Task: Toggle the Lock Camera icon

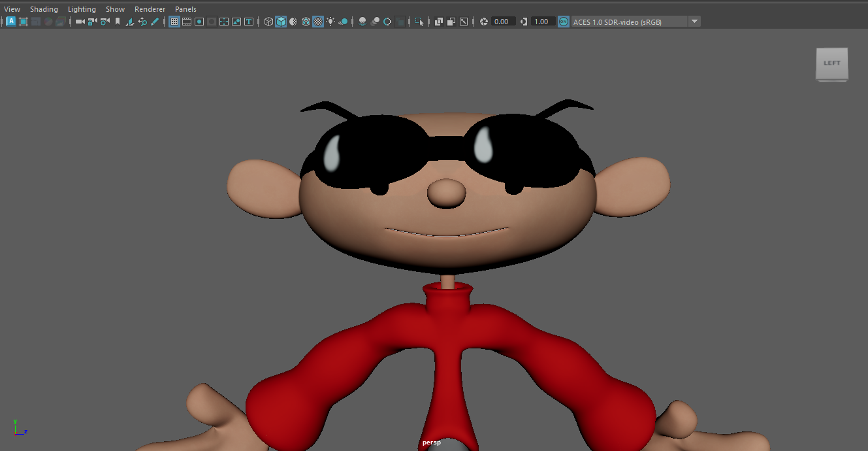Action: 92,22
